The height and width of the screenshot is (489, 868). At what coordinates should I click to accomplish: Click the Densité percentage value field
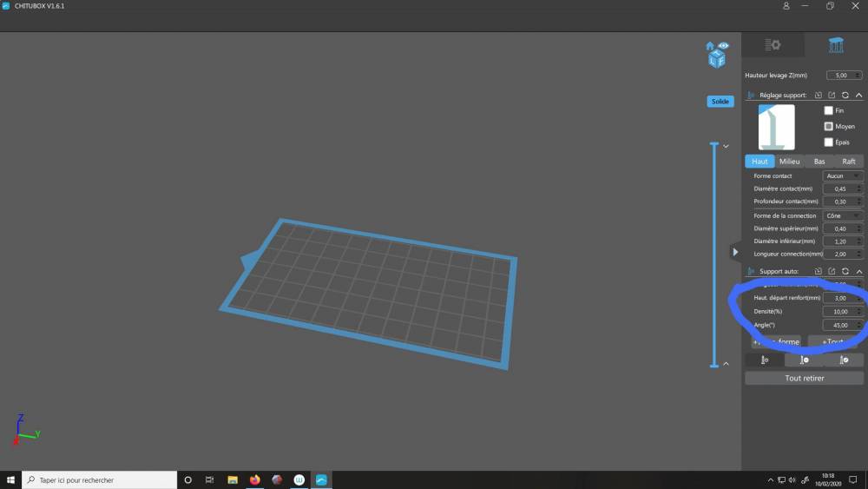point(843,312)
